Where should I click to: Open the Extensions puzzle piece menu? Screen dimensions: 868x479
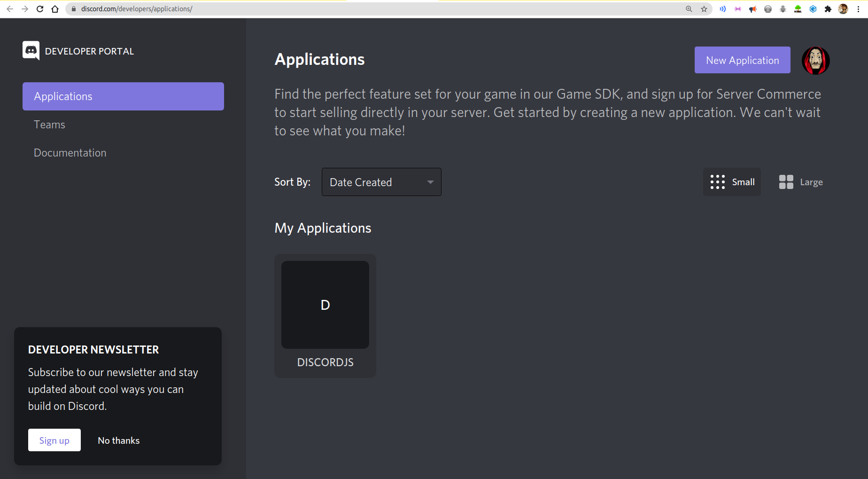828,9
